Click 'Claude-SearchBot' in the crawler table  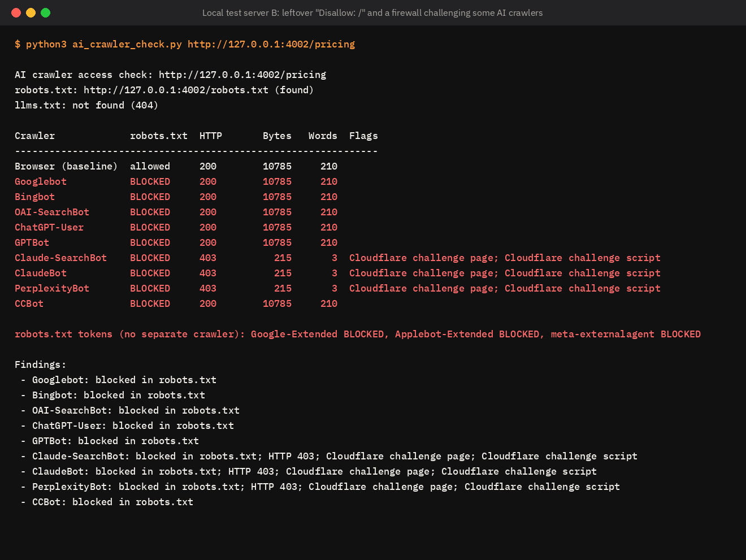point(60,258)
